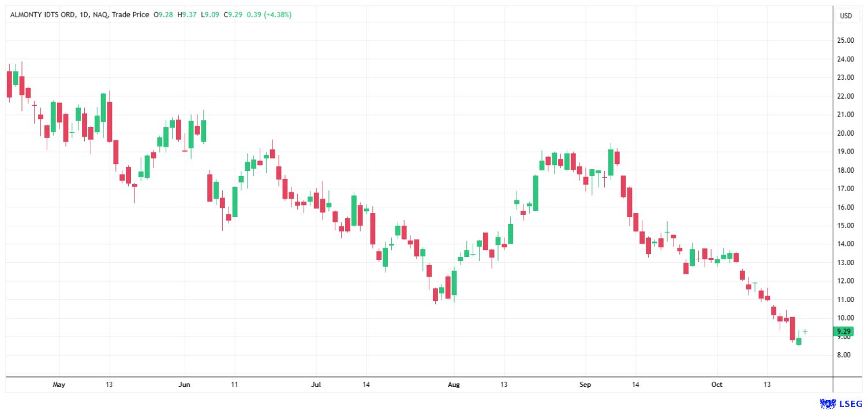Click the C9.29 close value in header

pyautogui.click(x=233, y=15)
